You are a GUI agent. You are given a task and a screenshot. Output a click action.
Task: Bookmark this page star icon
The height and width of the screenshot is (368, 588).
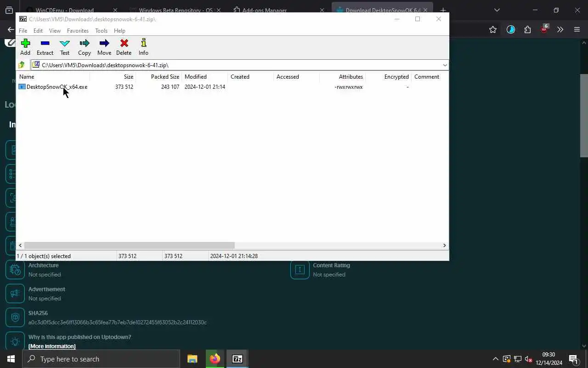pos(493,29)
